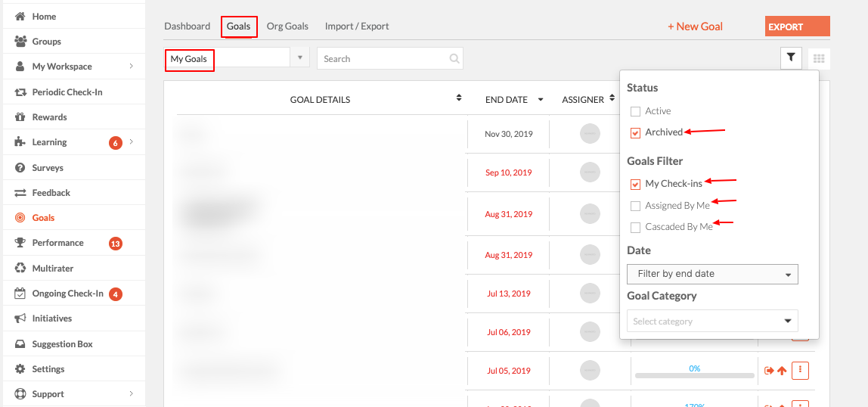Click the search magnifier icon

coord(454,58)
